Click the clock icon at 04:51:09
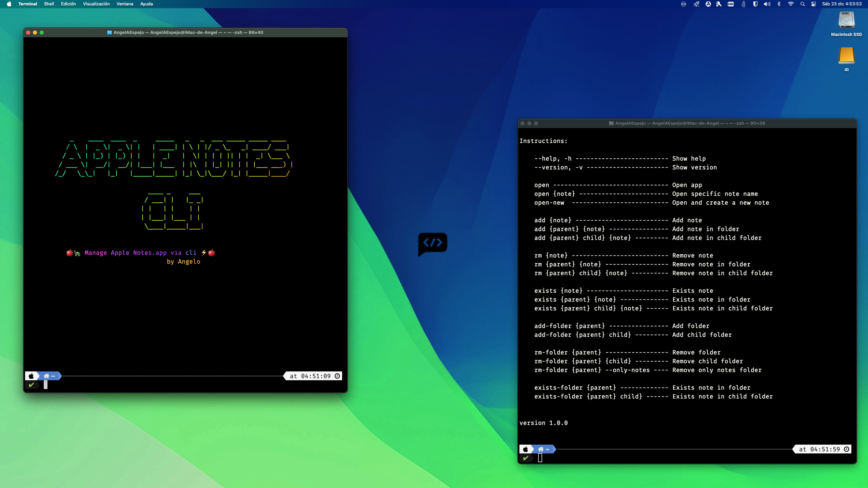868x488 pixels. 337,376
